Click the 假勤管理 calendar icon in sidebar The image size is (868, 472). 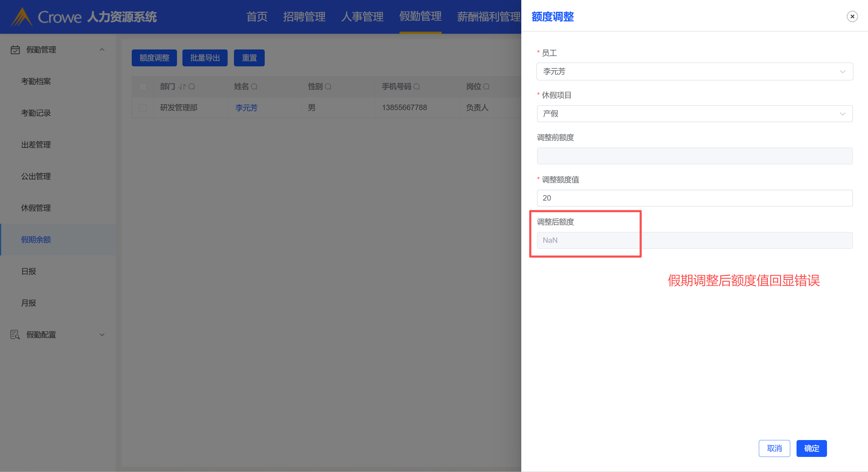point(15,50)
